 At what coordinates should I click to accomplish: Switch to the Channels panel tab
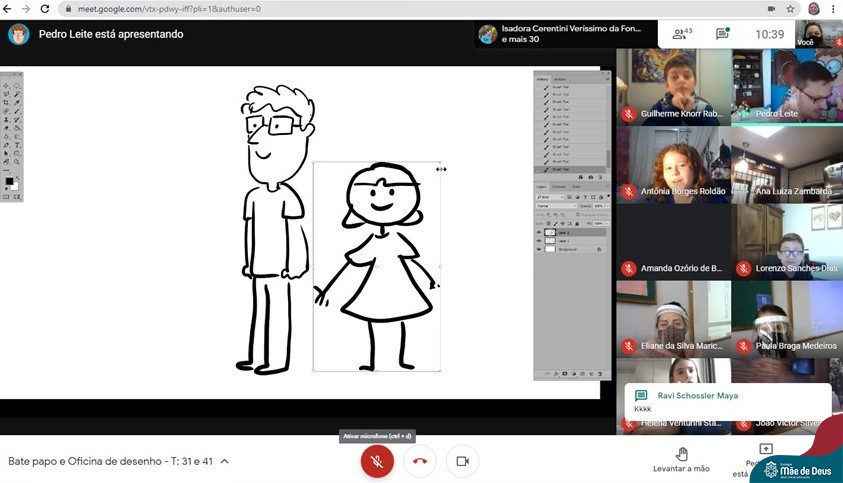(558, 187)
